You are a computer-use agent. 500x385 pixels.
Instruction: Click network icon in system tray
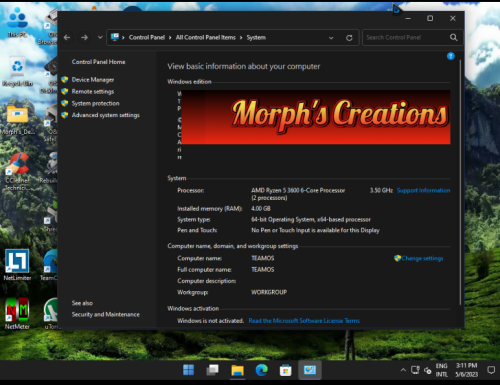[x=415, y=370]
